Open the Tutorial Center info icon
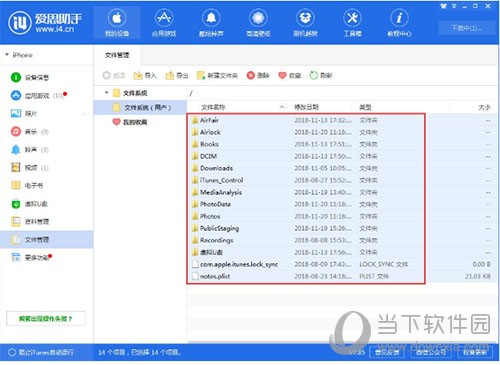The height and width of the screenshot is (365, 500). [x=399, y=23]
